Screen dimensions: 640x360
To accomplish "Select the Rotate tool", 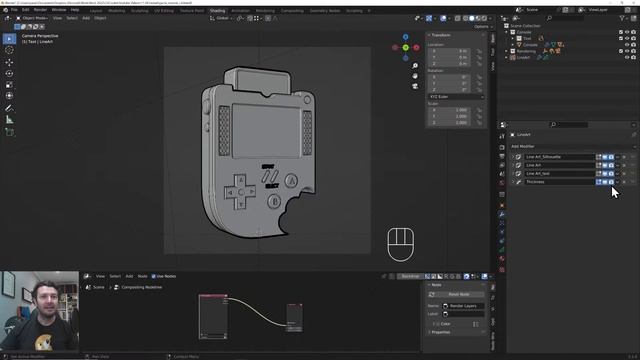I will point(9,73).
